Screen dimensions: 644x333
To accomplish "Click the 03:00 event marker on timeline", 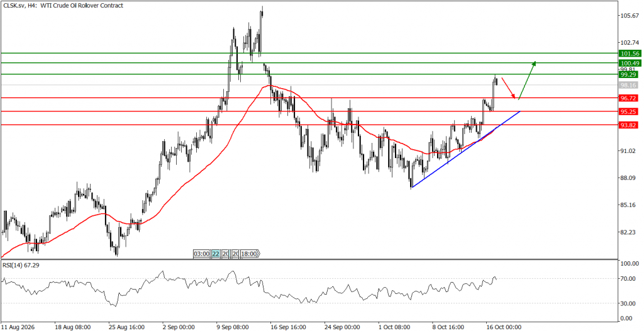I will click(x=202, y=254).
